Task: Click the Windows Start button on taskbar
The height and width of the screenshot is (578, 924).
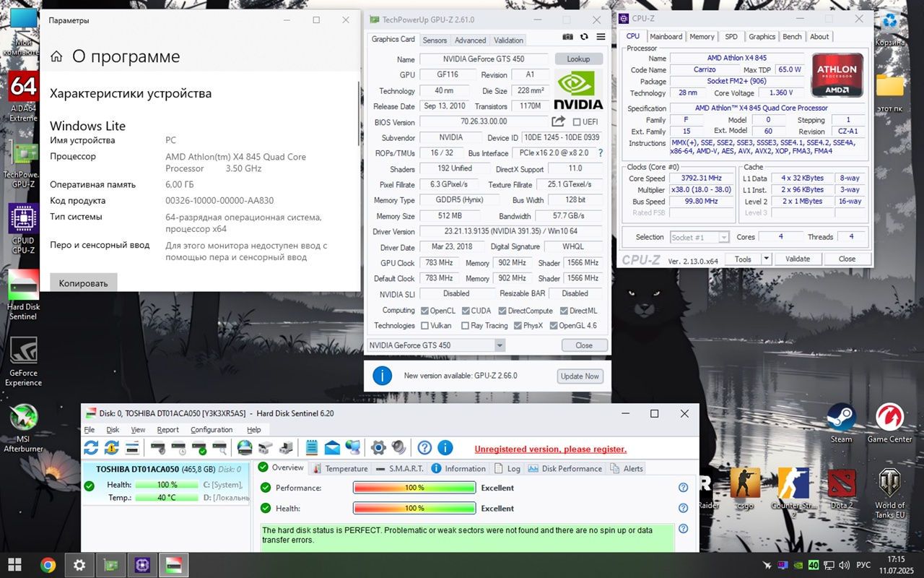Action: pos(14,564)
